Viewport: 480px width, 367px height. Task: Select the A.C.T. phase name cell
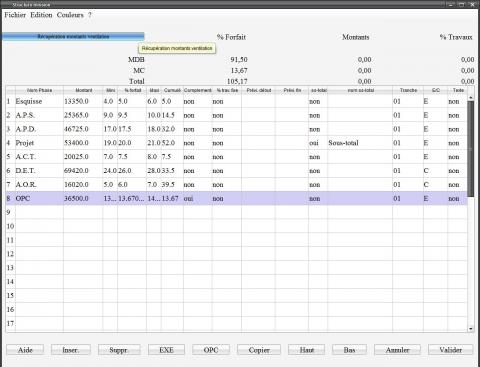[x=39, y=157]
